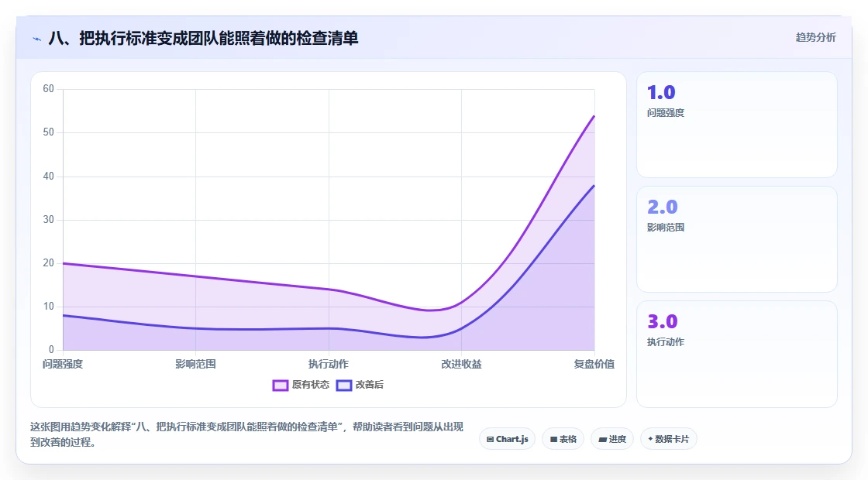
Task: Open the 2.0 影响范围 card
Action: click(x=737, y=239)
